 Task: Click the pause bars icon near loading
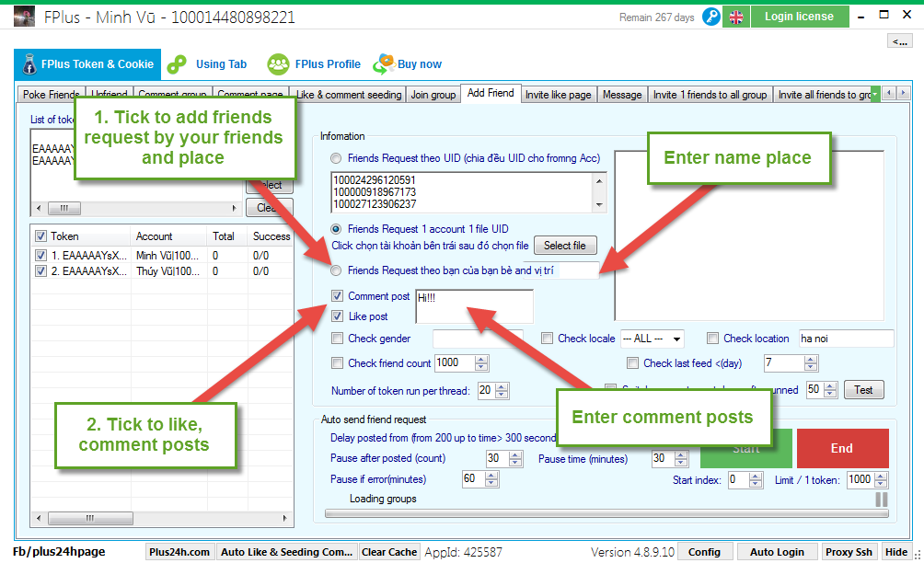click(x=881, y=499)
